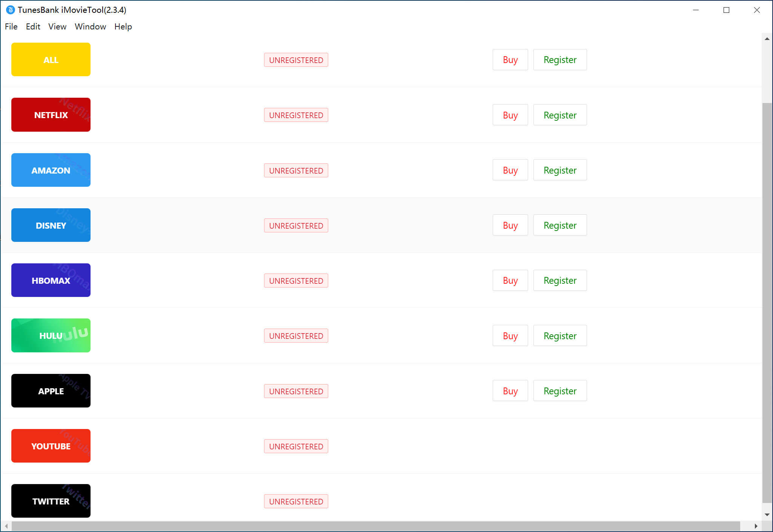Click the TunesBank app icon in title bar
This screenshot has width=773, height=532.
11,10
